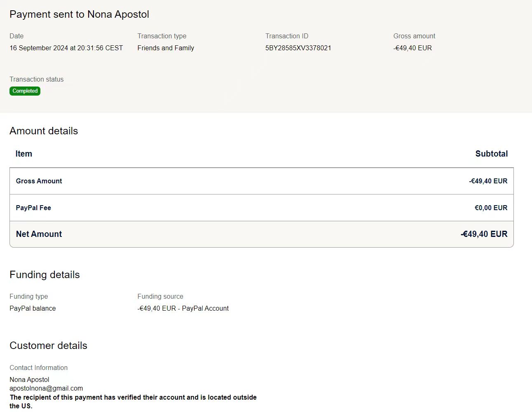Click the Friends and Family transaction type
The image size is (532, 412).
pyautogui.click(x=166, y=48)
